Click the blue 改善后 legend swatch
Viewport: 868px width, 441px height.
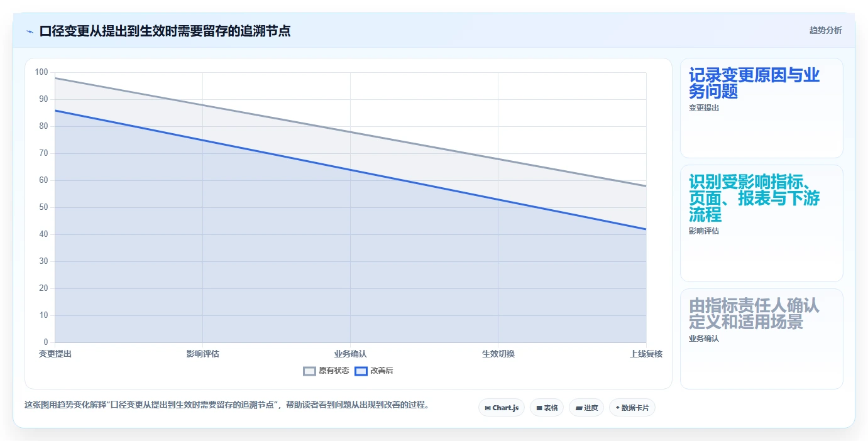click(361, 371)
